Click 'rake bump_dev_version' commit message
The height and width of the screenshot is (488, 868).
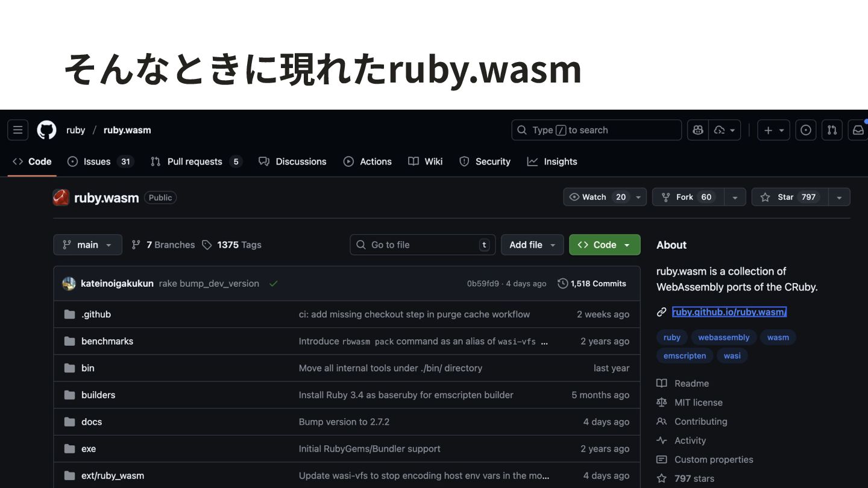click(209, 284)
